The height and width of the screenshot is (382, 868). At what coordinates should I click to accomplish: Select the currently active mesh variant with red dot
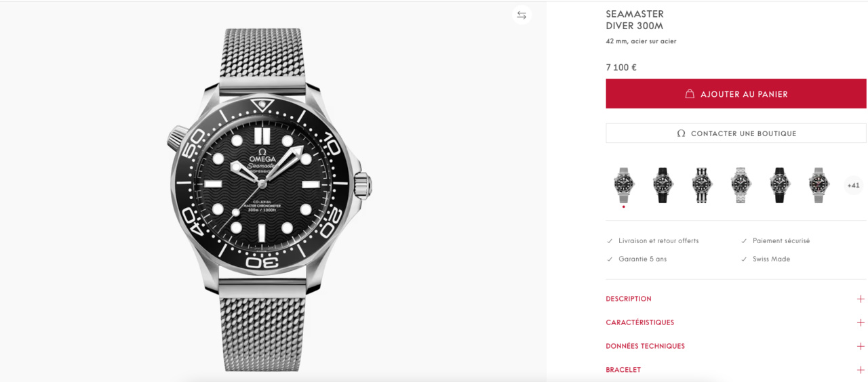tap(623, 185)
